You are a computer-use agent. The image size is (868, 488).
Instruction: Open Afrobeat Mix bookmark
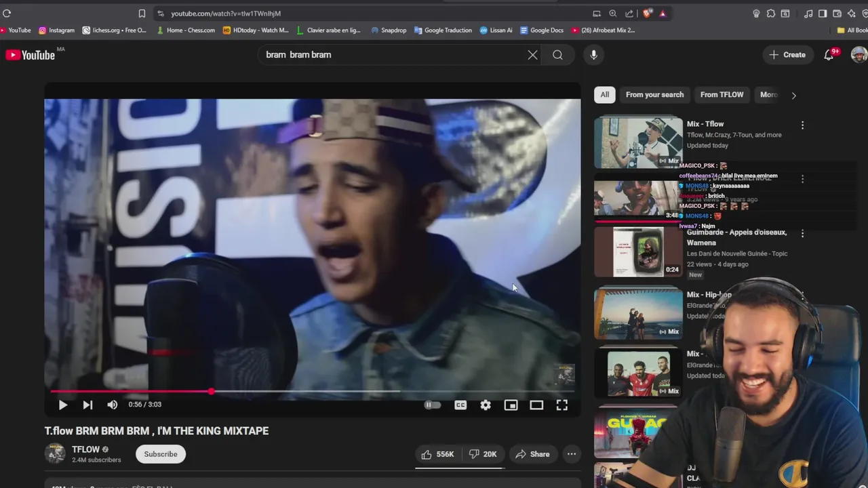(604, 30)
